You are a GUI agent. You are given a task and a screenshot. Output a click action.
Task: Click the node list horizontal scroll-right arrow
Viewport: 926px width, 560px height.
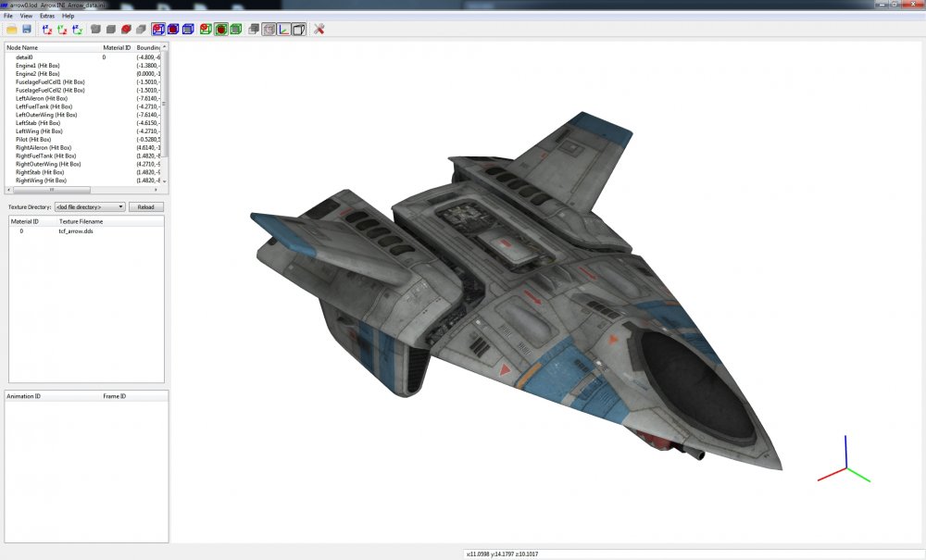[156, 190]
